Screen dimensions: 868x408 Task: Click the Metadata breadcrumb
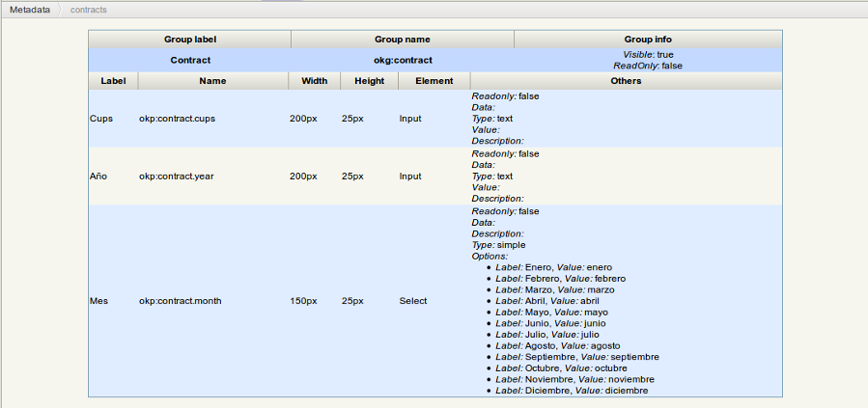click(30, 9)
